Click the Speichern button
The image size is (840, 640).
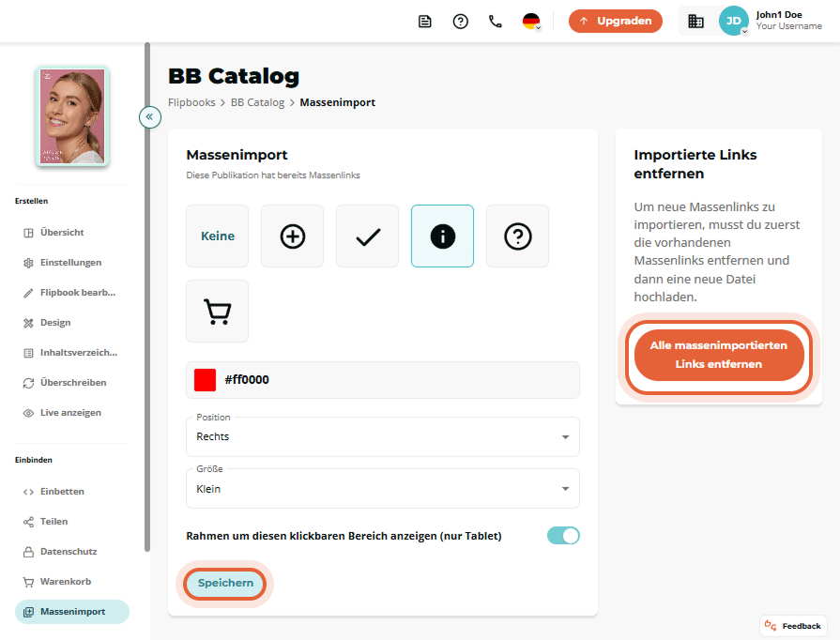click(x=225, y=583)
